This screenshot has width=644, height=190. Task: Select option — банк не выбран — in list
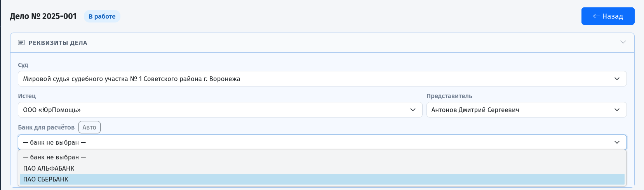pos(322,157)
